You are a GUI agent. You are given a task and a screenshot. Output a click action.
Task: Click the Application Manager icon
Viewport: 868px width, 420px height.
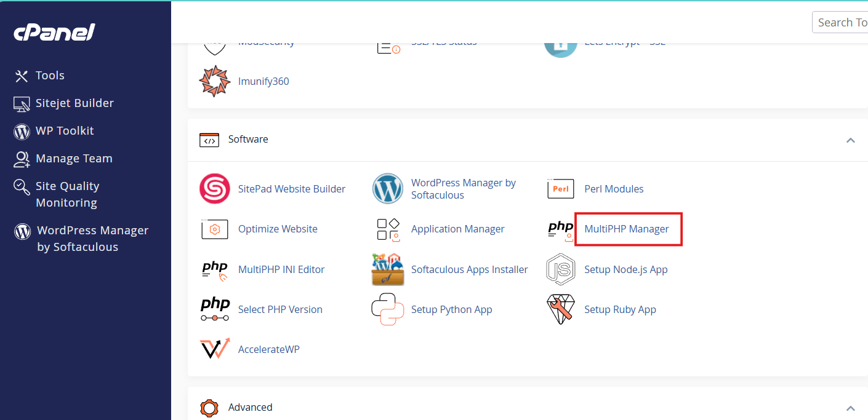[387, 229]
